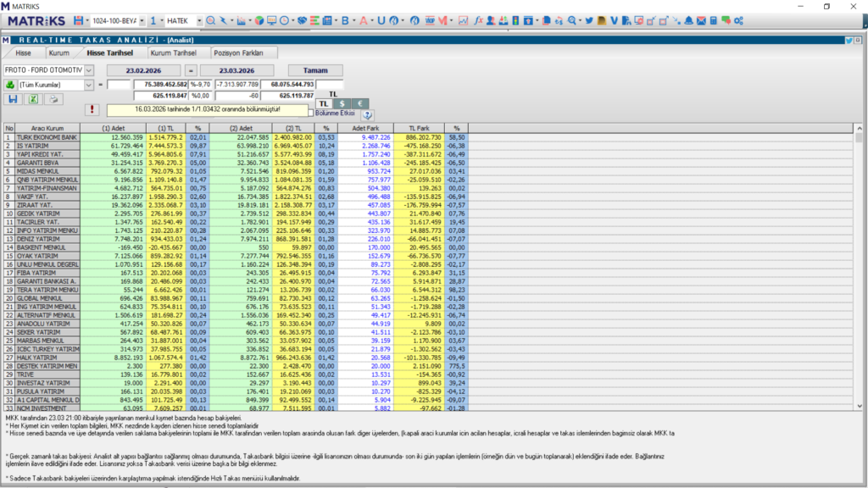This screenshot has width=868, height=488.
Task: Select the HALK YATIRIM row
Action: click(x=236, y=358)
